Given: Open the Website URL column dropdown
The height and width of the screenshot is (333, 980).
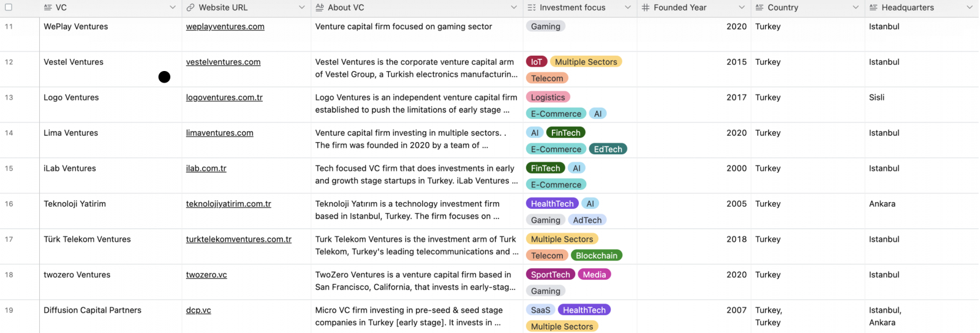Looking at the screenshot, I should coord(302,7).
